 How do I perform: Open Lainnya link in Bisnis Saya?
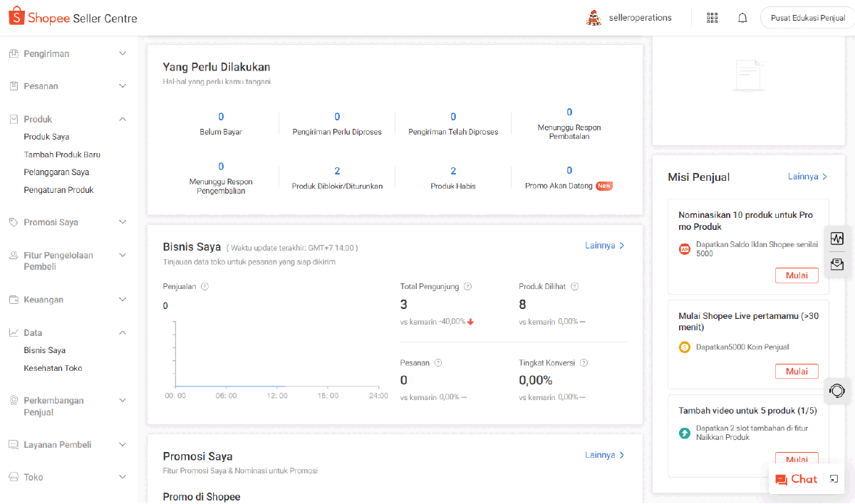click(x=604, y=246)
